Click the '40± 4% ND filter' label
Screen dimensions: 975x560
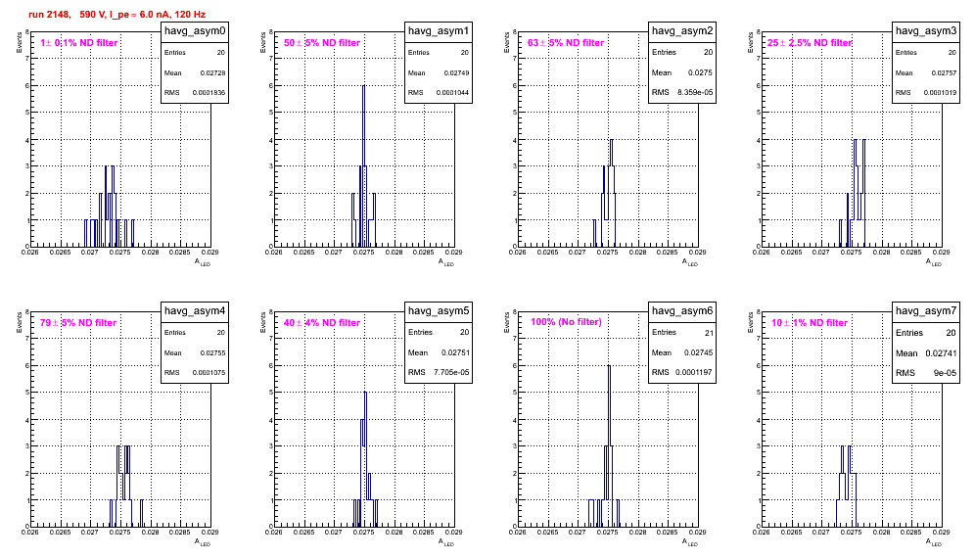click(322, 322)
